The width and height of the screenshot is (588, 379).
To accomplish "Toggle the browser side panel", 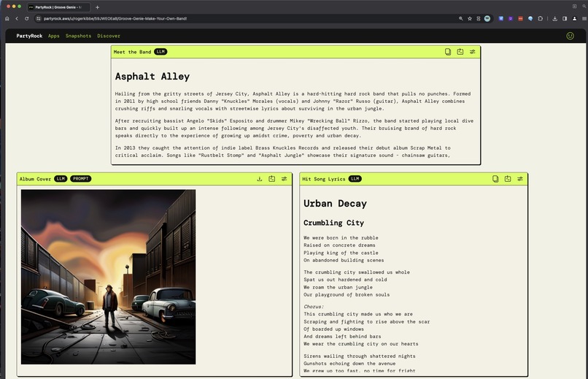I will click(x=565, y=18).
